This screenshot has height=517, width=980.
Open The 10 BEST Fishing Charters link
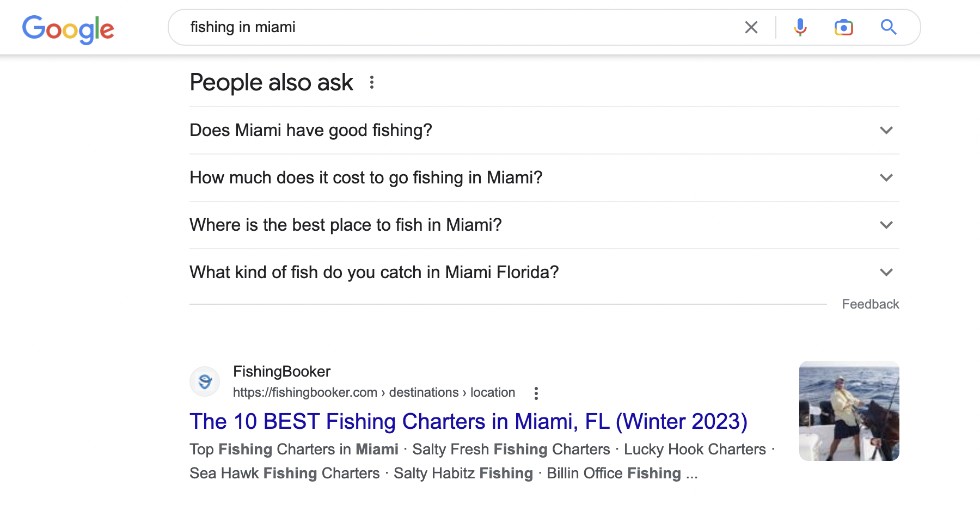tap(468, 422)
